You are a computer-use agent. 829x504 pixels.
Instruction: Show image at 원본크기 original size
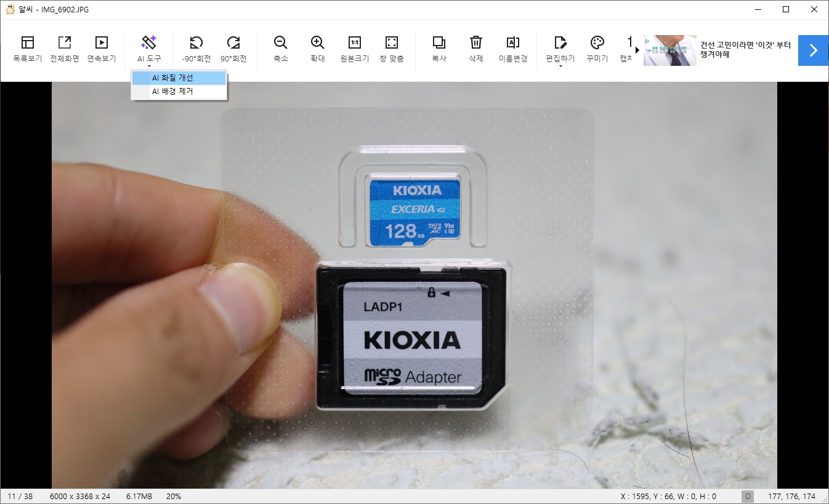355,49
